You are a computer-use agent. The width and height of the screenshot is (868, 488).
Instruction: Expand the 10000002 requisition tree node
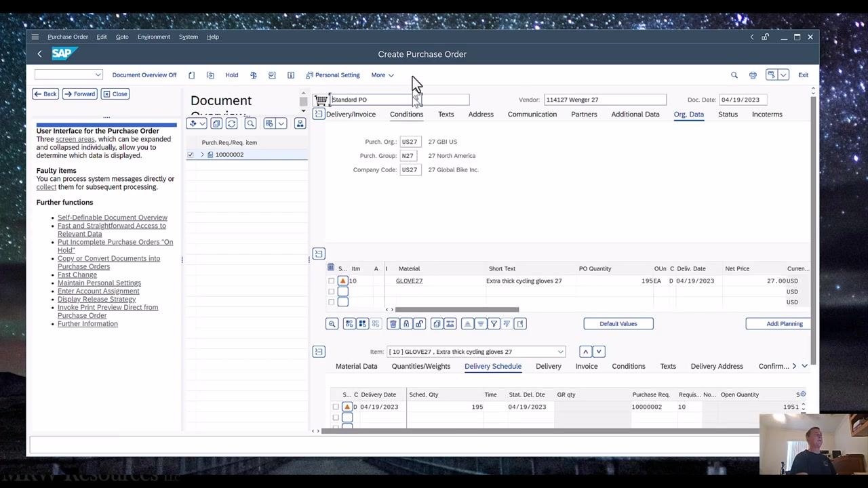[x=202, y=155]
